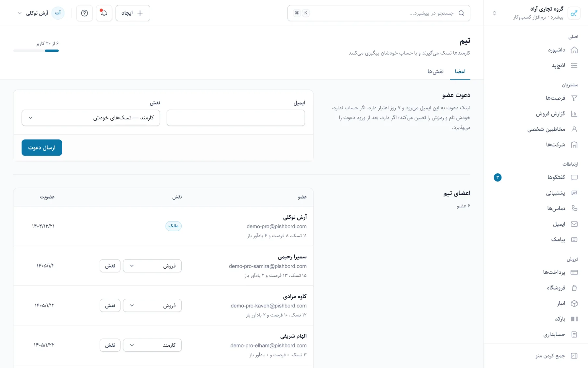
Task: Click the Barcode icon
Action: point(574,319)
